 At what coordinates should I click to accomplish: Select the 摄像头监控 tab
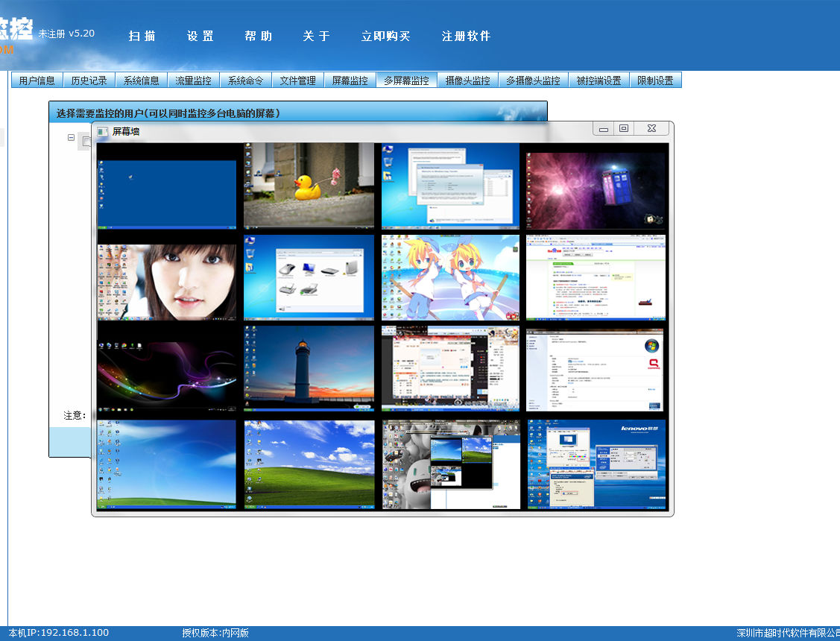[467, 80]
